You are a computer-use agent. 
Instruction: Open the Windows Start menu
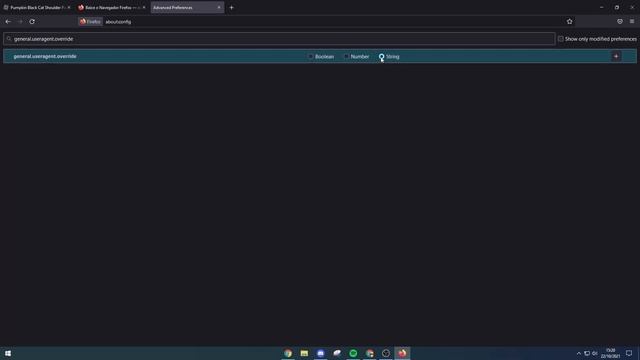pos(8,353)
